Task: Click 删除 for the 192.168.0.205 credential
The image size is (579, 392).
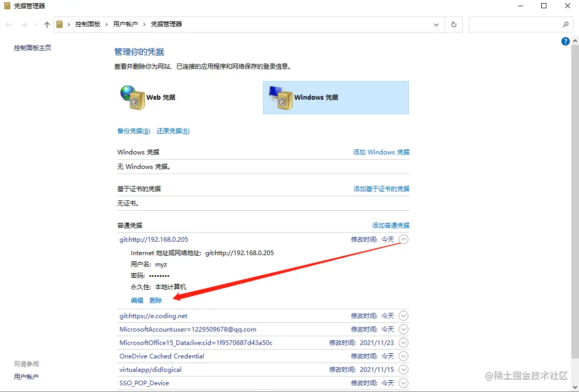Action: click(156, 301)
